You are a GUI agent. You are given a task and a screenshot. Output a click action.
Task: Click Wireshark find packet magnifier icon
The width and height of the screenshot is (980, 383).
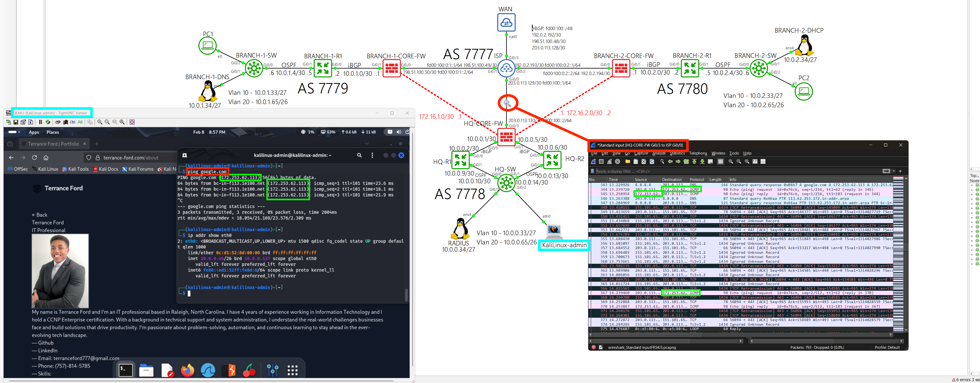tap(662, 162)
